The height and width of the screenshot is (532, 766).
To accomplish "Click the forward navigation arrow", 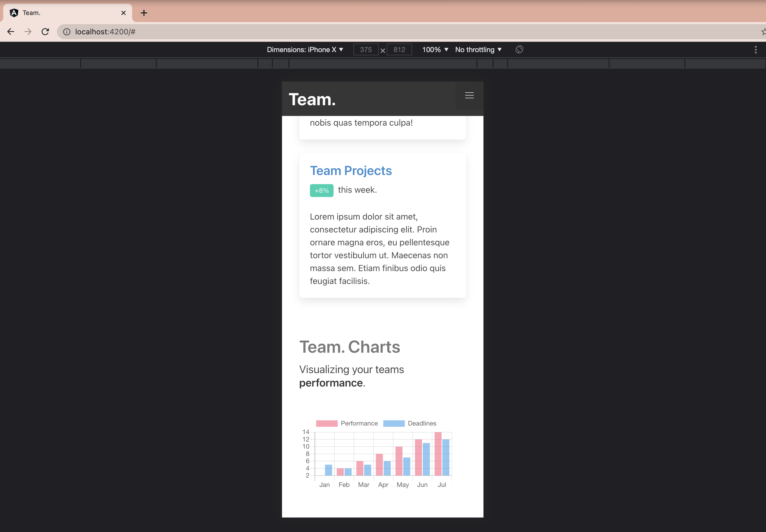I will (x=28, y=31).
